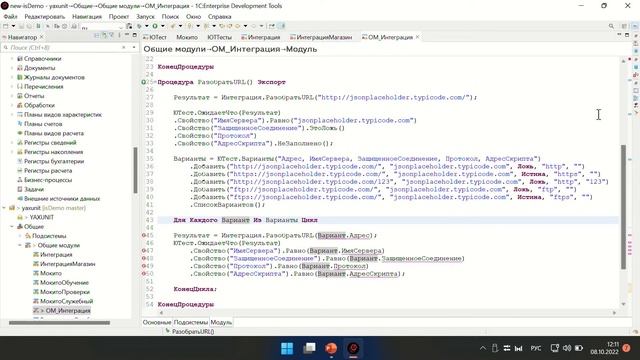Image resolution: width=640 pixels, height=360 pixels.
Task: Select the ОМ_Интеграция module in tree
Action: [x=68, y=311]
